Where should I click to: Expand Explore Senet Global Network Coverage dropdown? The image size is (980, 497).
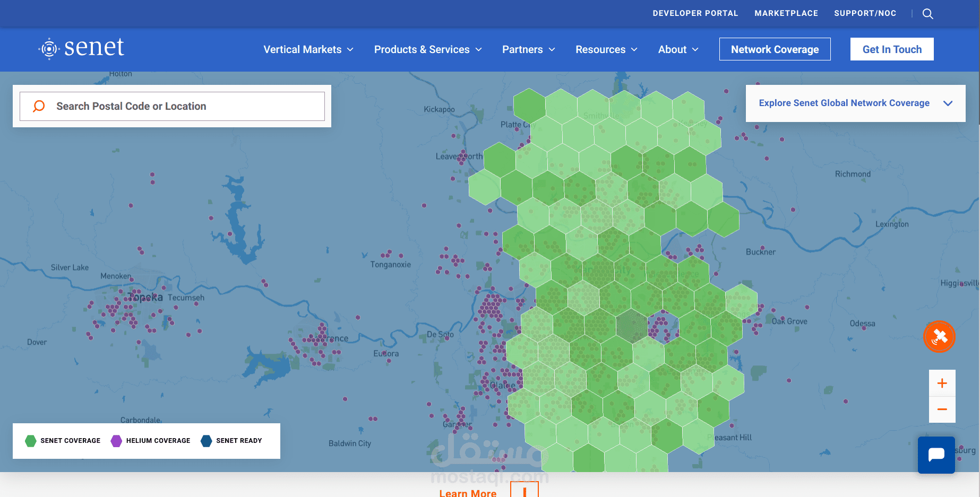click(x=855, y=103)
